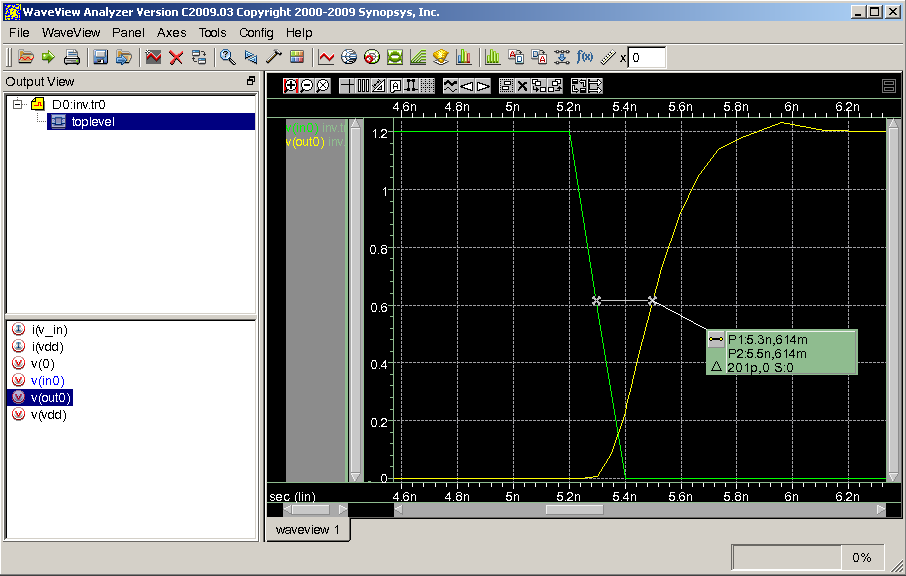Click the grid toggle icon in the waveform toolbar
The height and width of the screenshot is (576, 906).
[427, 86]
